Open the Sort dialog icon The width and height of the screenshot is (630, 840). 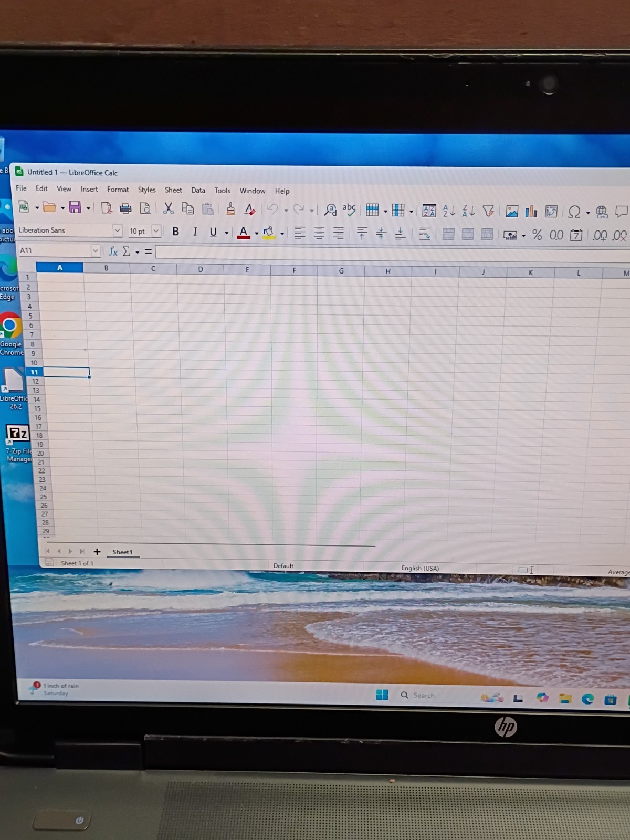[429, 211]
